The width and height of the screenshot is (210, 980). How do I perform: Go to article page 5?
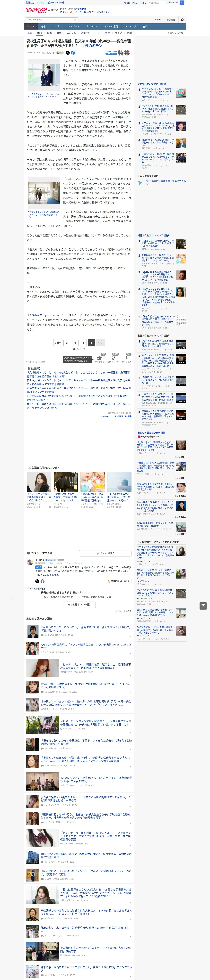coord(83,343)
